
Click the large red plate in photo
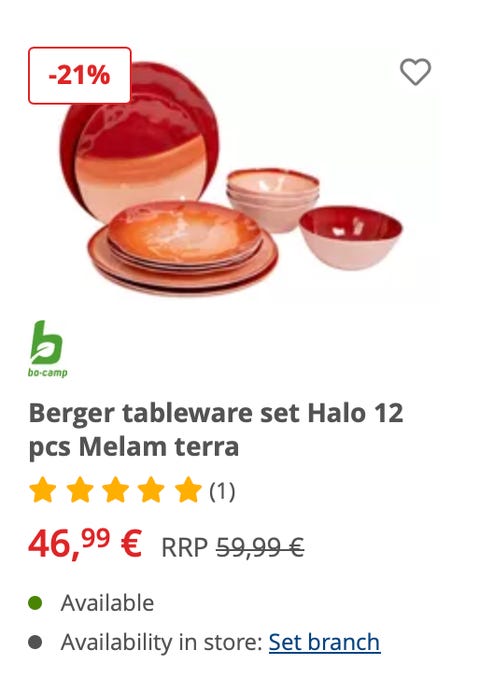click(139, 141)
